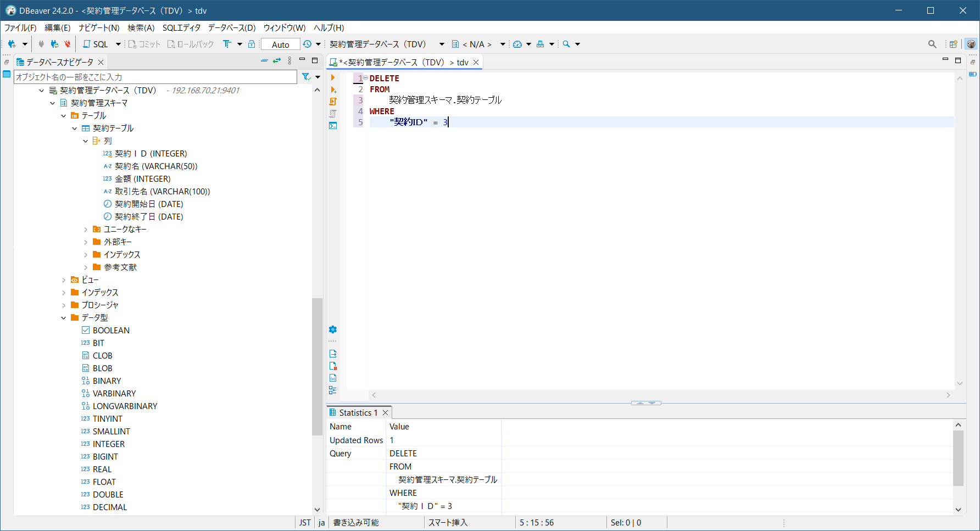The height and width of the screenshot is (531, 980).
Task: Click the open SQL console icon
Action: tap(333, 126)
